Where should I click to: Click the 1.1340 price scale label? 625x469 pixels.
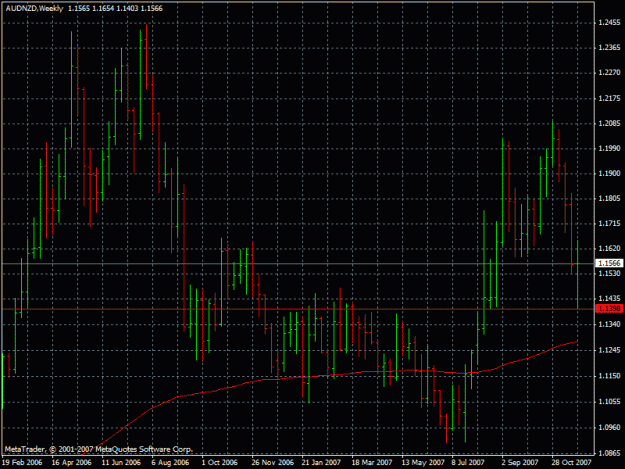(609, 324)
